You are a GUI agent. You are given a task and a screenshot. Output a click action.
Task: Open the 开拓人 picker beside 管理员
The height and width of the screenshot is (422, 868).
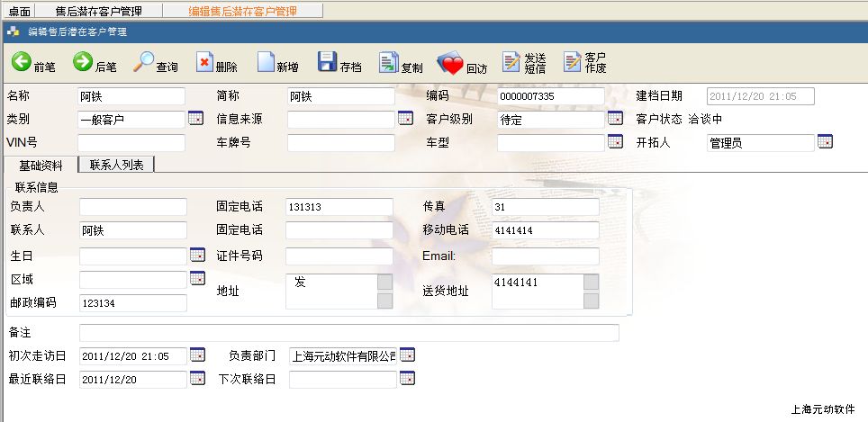pyautogui.click(x=824, y=141)
